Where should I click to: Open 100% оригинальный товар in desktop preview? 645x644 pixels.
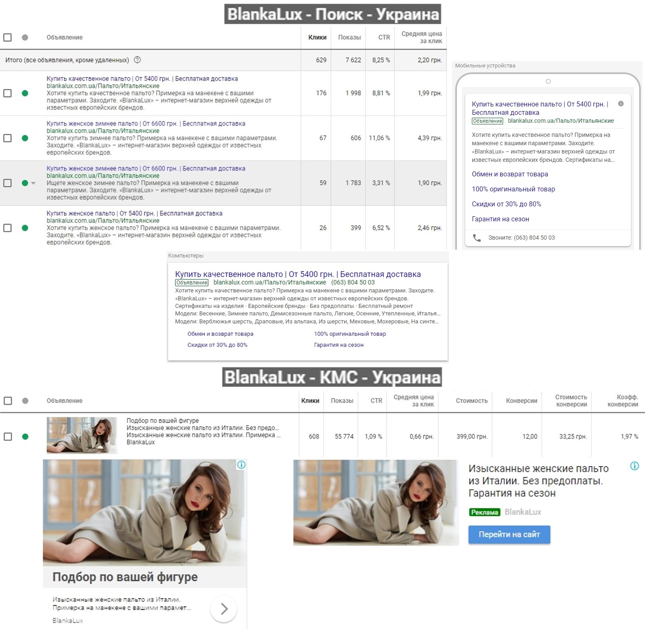click(350, 334)
